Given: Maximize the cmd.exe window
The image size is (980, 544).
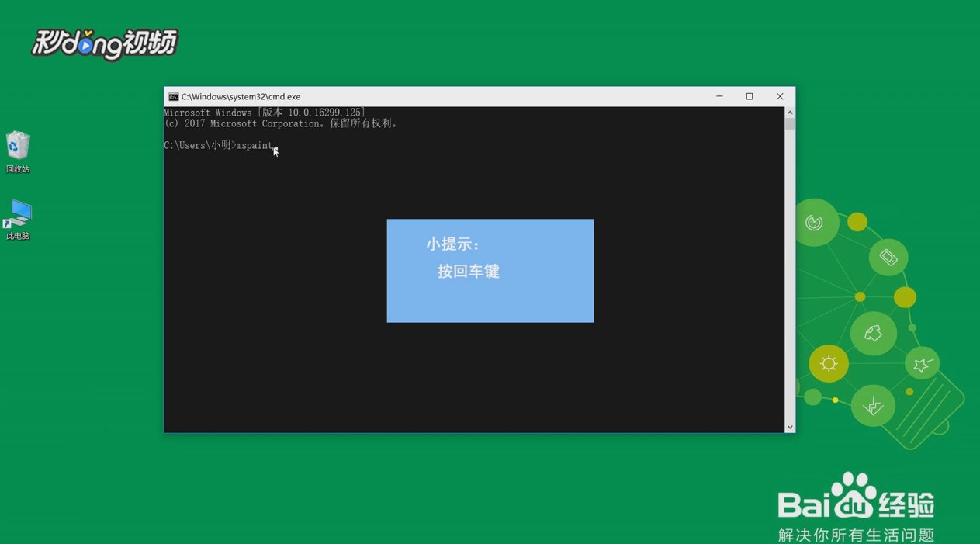Looking at the screenshot, I should coord(750,96).
